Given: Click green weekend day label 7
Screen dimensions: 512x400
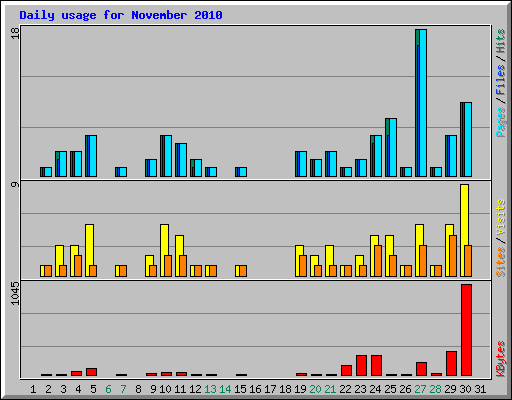Looking at the screenshot, I should pos(123,389).
